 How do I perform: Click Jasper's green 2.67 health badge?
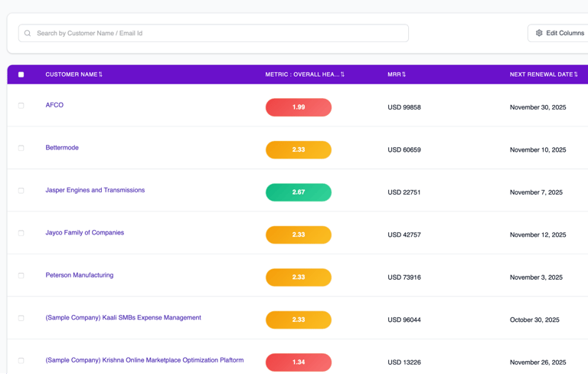[299, 192]
